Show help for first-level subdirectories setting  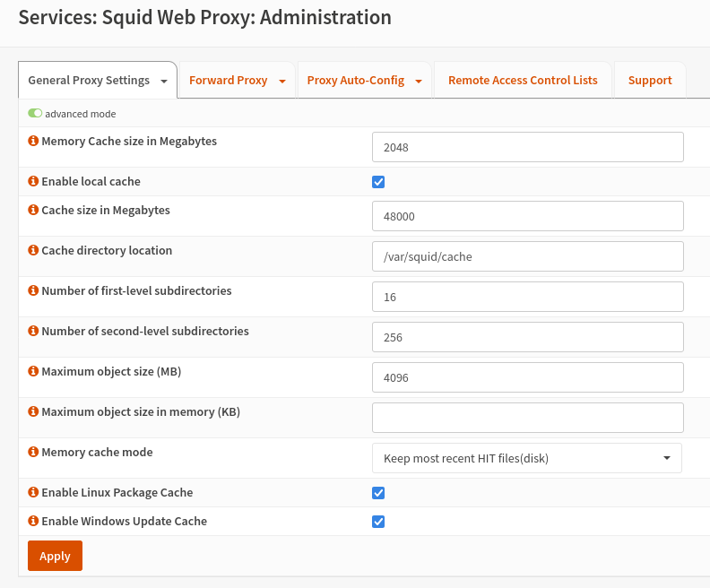click(34, 291)
